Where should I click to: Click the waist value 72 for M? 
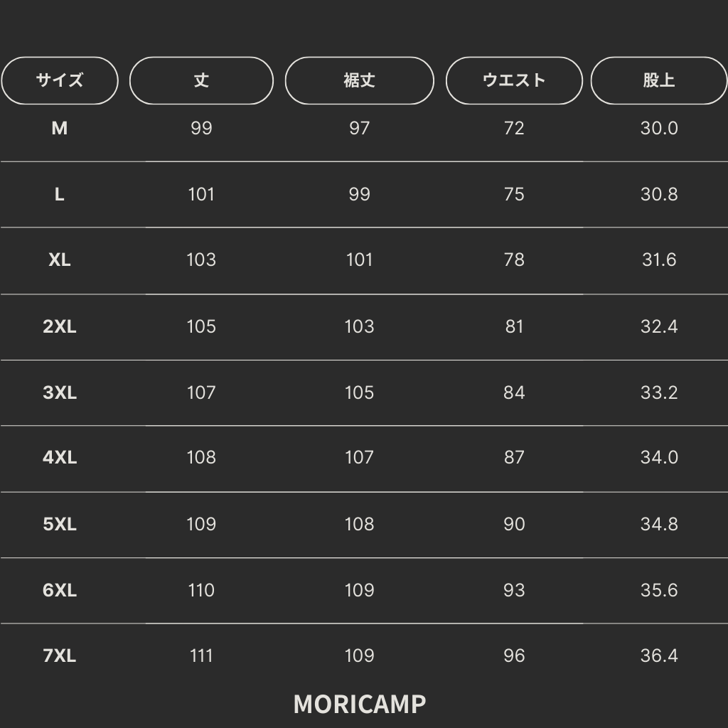coord(514,128)
